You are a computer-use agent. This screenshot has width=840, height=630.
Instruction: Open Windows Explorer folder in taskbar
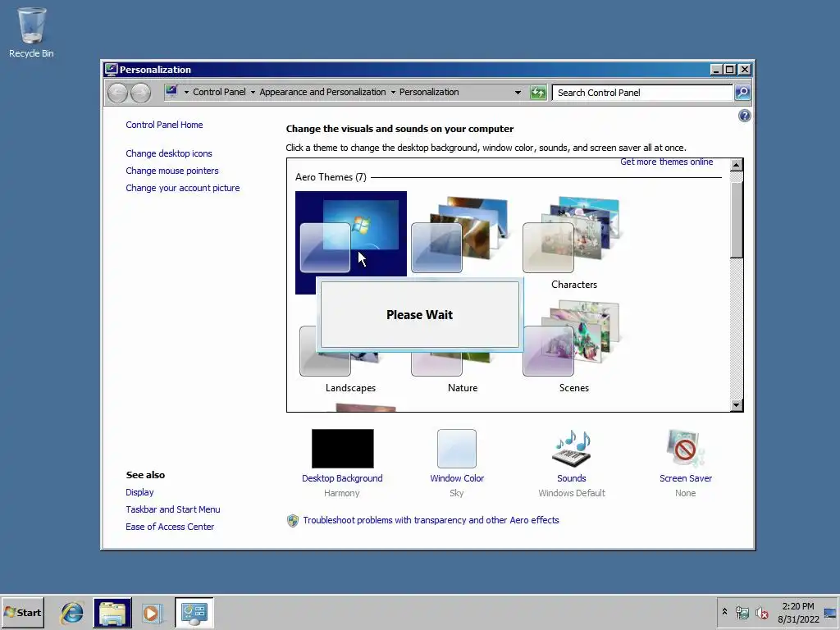[112, 612]
